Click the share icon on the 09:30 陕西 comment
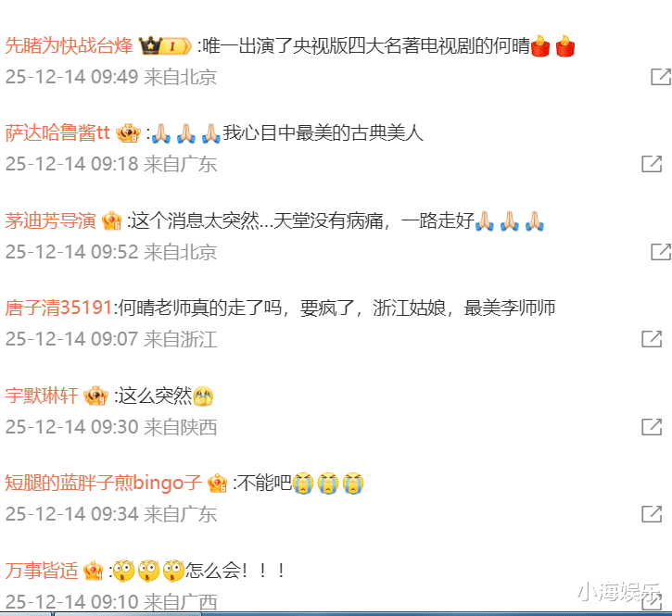 coord(652,427)
